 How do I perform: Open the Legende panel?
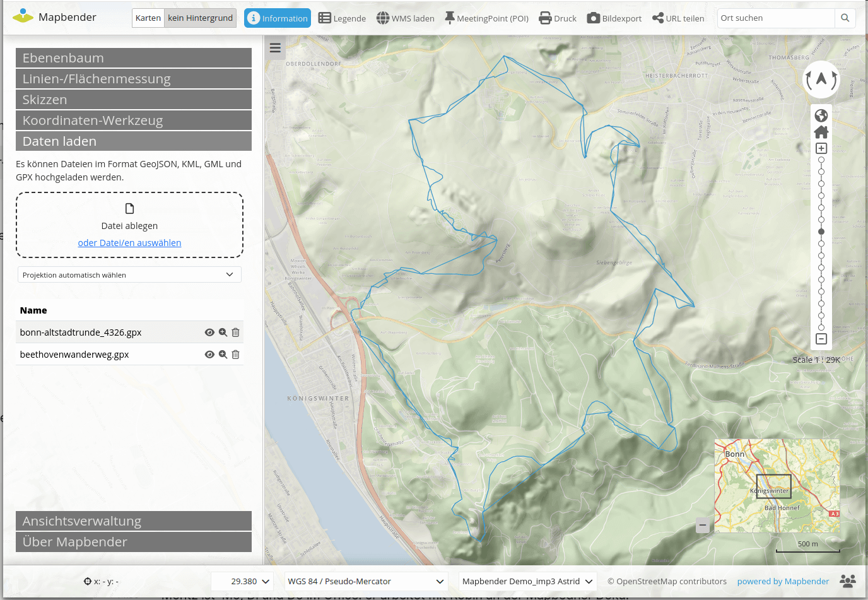coord(342,18)
